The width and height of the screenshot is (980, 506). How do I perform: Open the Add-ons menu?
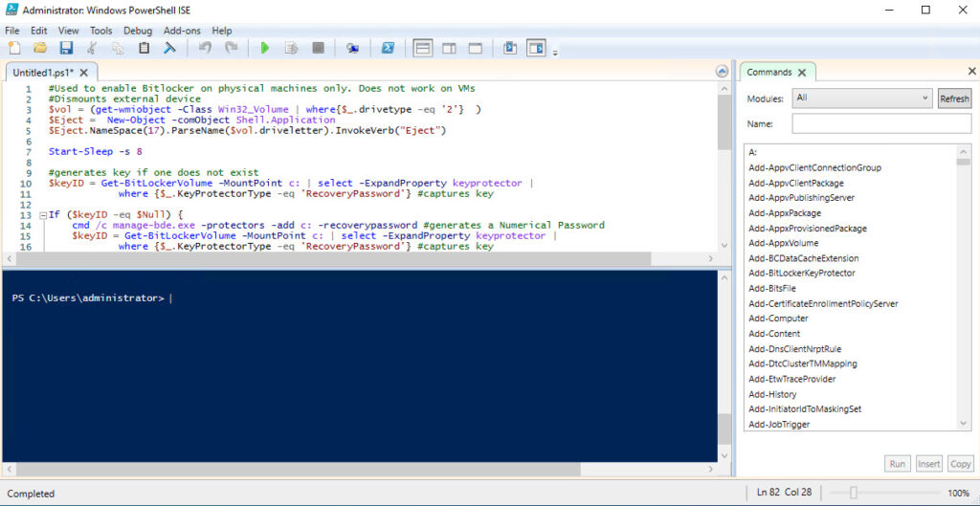point(182,30)
